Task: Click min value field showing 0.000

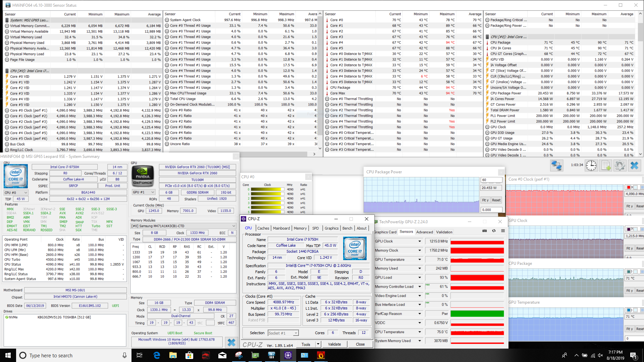Action: coord(491,210)
